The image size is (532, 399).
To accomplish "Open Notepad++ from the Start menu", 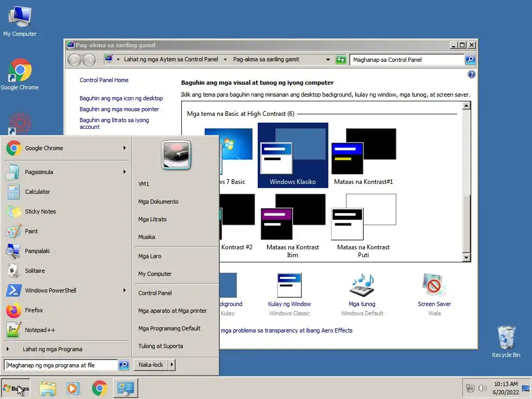I will [x=66, y=330].
